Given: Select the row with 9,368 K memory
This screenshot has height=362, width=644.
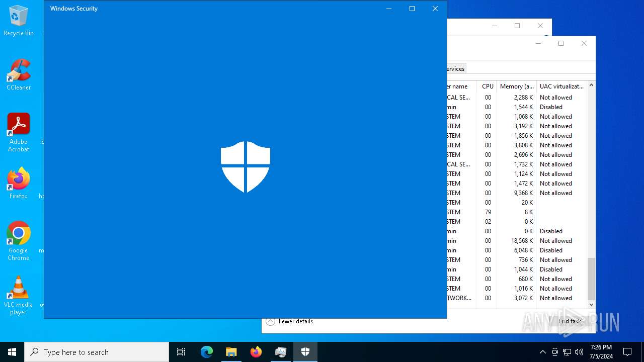Looking at the screenshot, I should coord(517,193).
